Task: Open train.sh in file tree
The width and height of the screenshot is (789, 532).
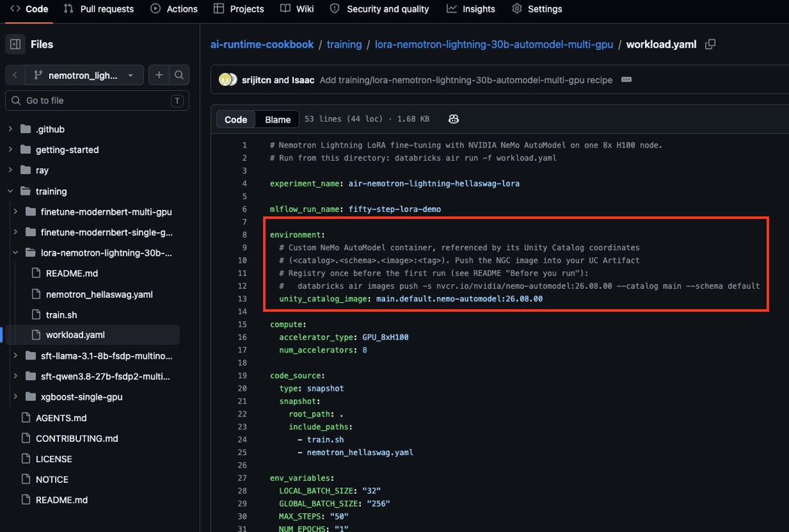Action: (x=62, y=315)
